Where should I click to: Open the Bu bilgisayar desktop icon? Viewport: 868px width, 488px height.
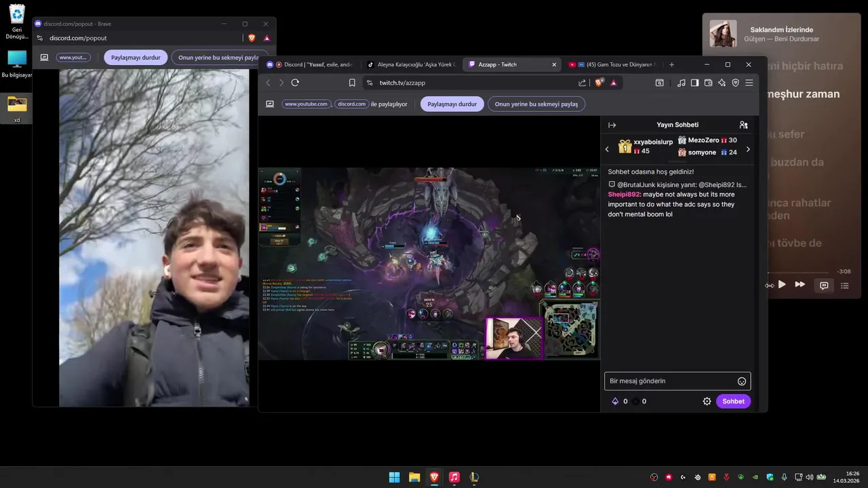point(17,64)
